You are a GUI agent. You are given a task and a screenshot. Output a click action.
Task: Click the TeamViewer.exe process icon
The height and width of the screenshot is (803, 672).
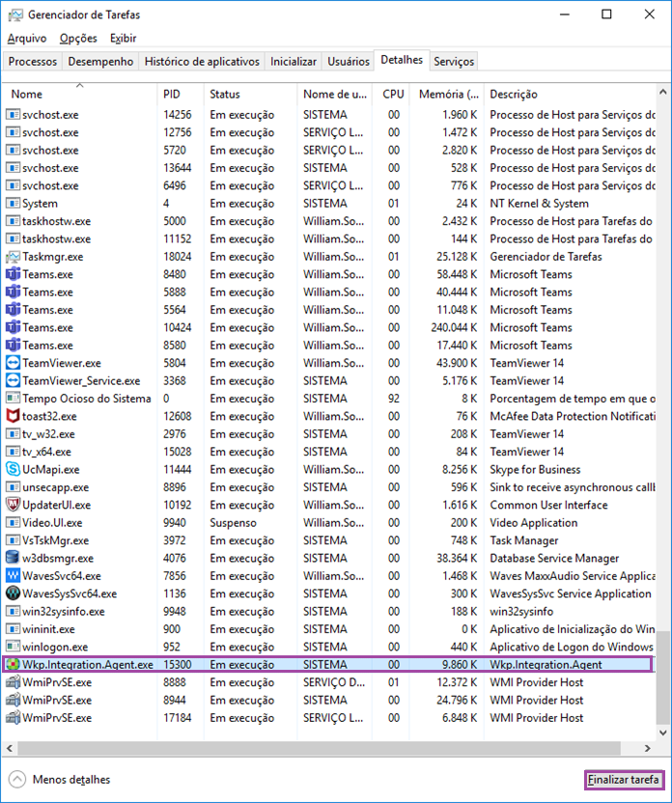(x=13, y=363)
